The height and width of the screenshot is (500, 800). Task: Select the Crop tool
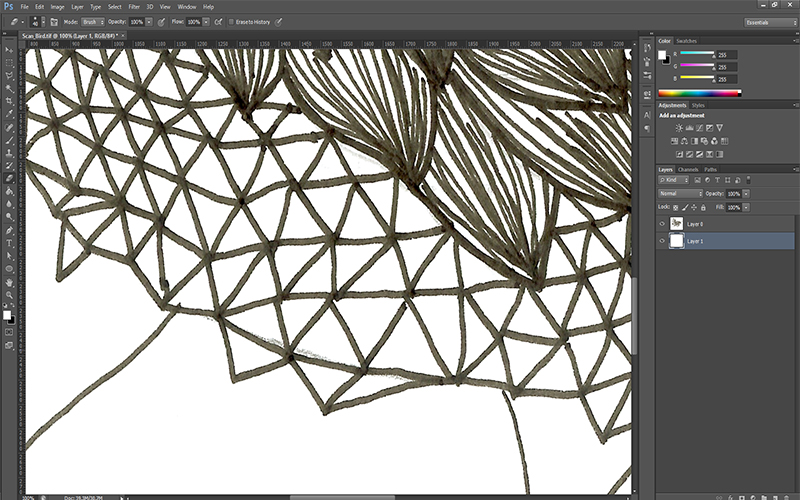(9, 101)
